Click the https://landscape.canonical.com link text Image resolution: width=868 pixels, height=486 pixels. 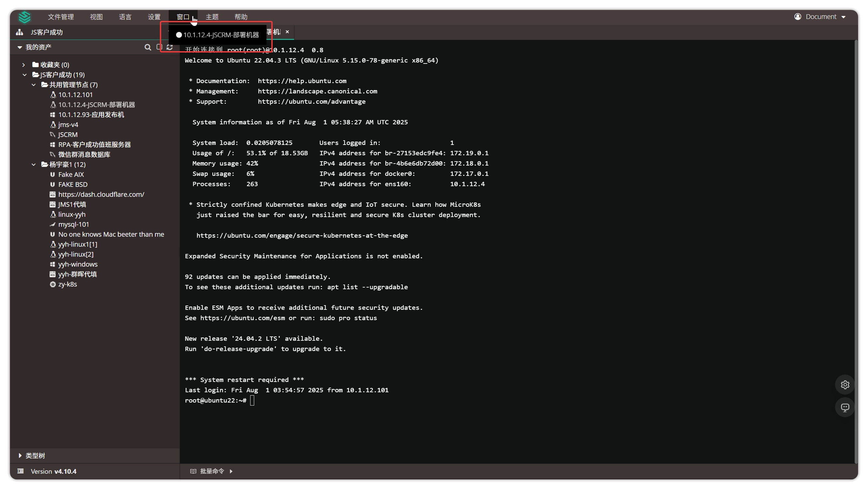point(317,91)
